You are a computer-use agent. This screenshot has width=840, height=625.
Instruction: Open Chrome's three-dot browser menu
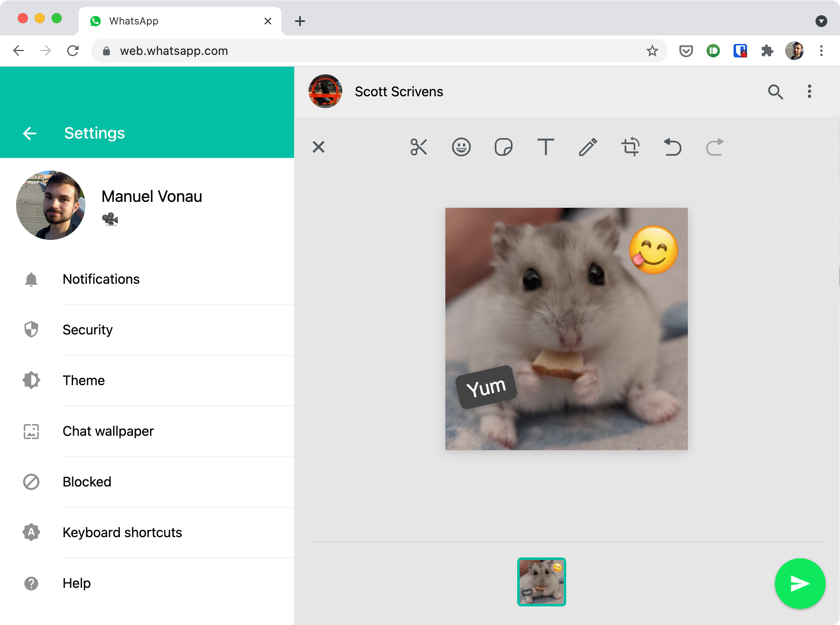pyautogui.click(x=821, y=51)
